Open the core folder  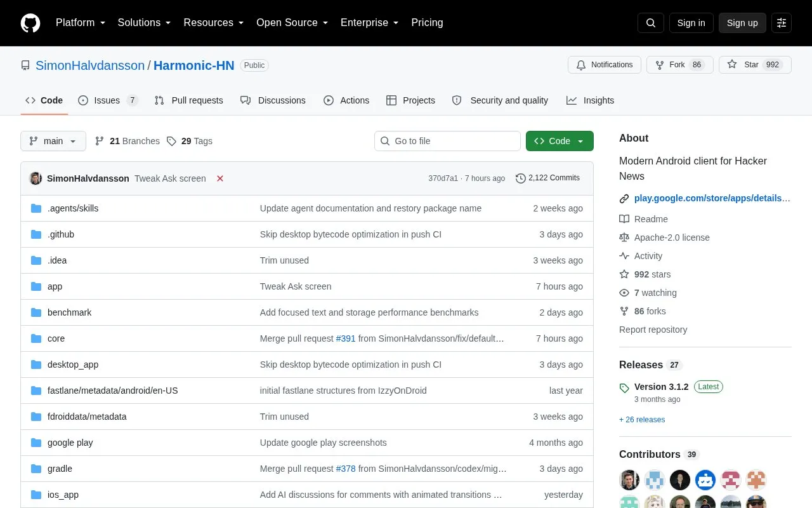(56, 338)
